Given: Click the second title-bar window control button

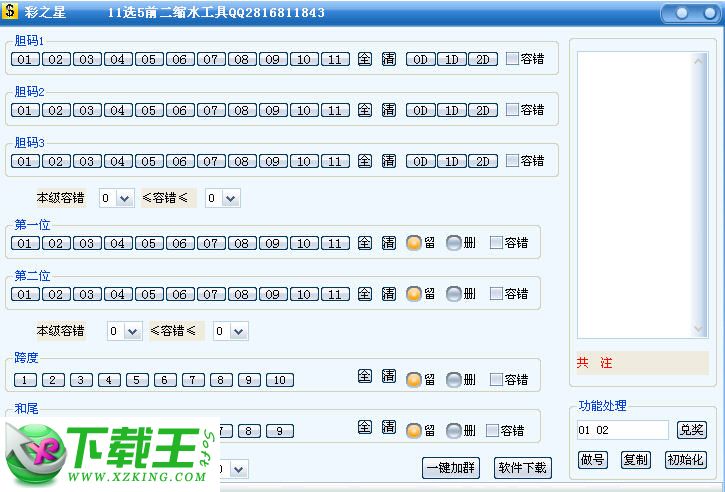Looking at the screenshot, I should [x=710, y=13].
